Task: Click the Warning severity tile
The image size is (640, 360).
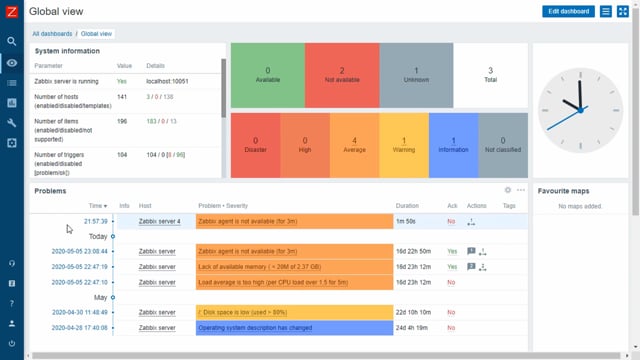Action: click(x=404, y=145)
